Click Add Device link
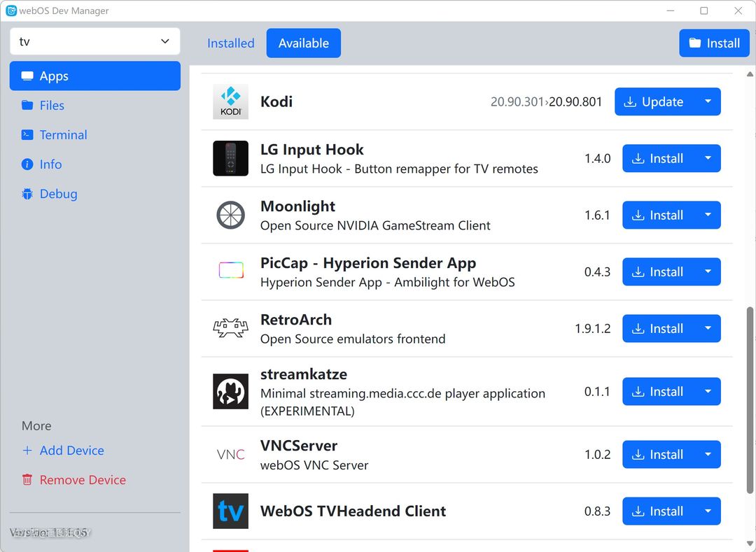The width and height of the screenshot is (756, 552). 71,451
